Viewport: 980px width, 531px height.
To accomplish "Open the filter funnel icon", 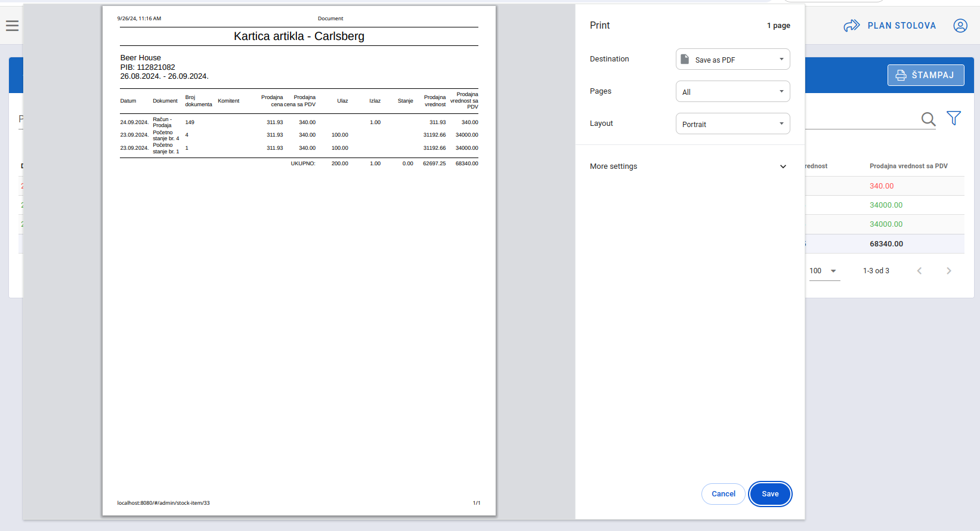I will pos(954,118).
